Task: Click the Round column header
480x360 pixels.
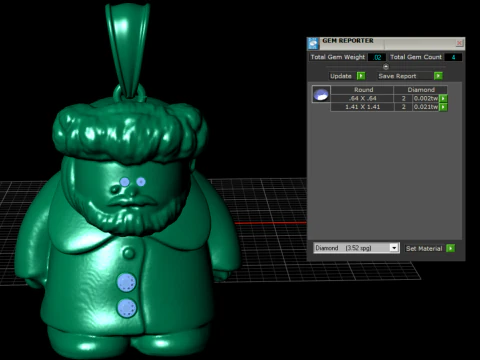Action: click(x=362, y=90)
